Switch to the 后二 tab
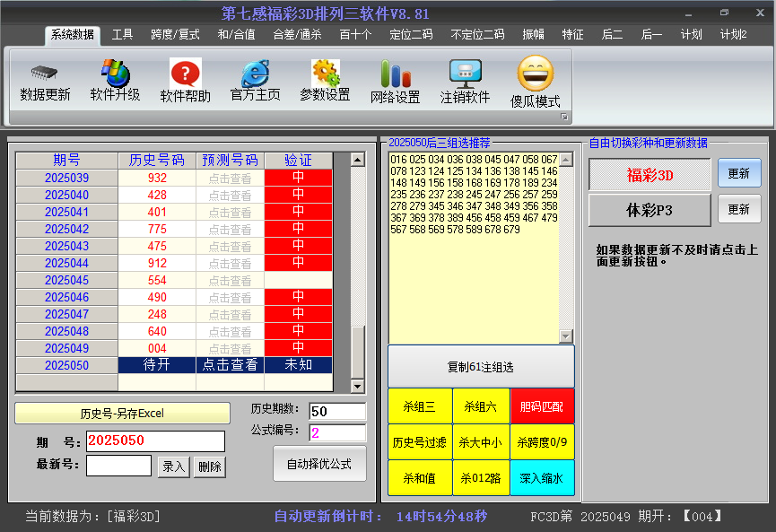Image resolution: width=776 pixels, height=532 pixels. [x=612, y=35]
